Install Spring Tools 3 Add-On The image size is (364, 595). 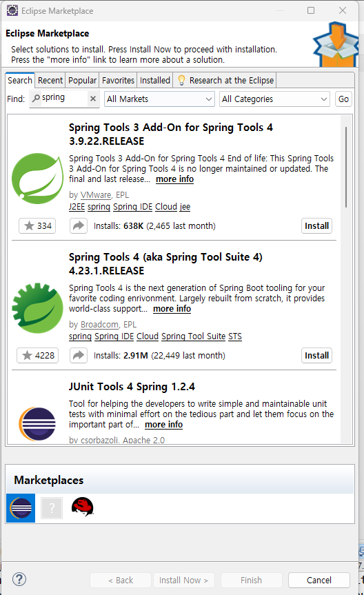click(316, 225)
